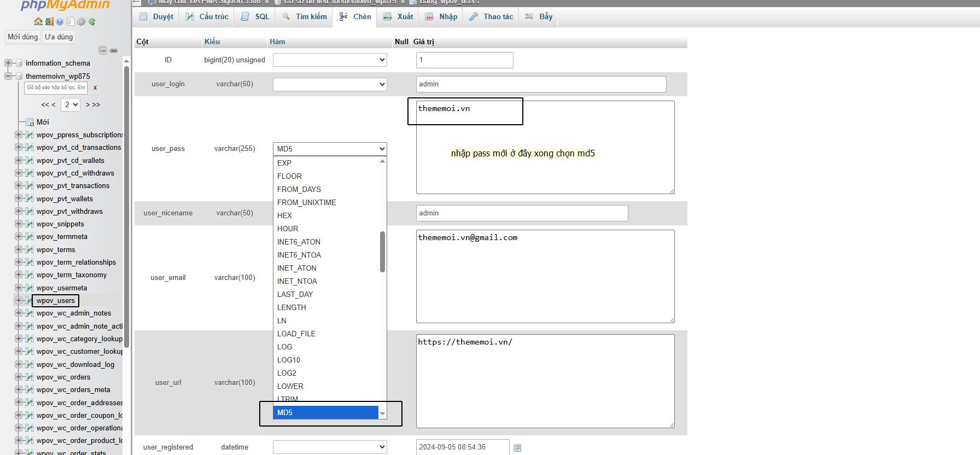The height and width of the screenshot is (455, 980).
Task: Click table icon of wpov_usermeta
Action: coord(30,288)
